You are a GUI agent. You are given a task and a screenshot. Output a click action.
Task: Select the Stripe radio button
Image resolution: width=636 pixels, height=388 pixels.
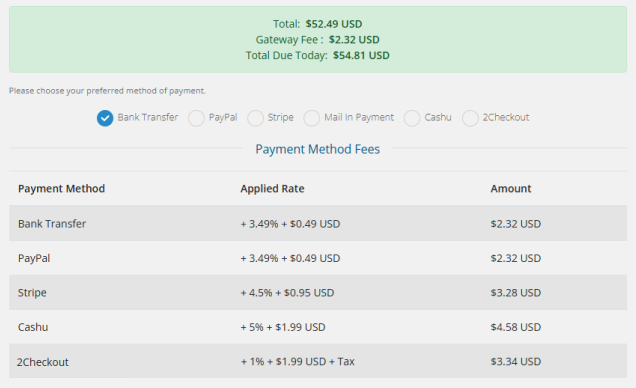256,118
